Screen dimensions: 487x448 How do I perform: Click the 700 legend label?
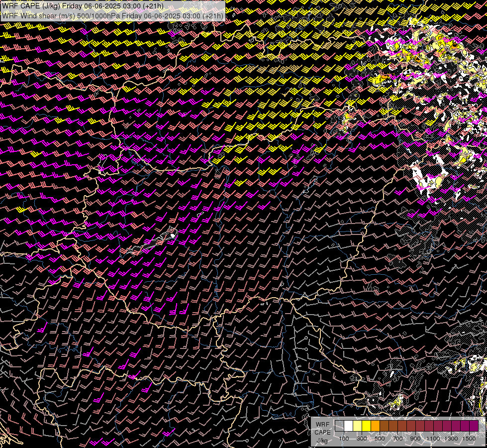coord(397,439)
